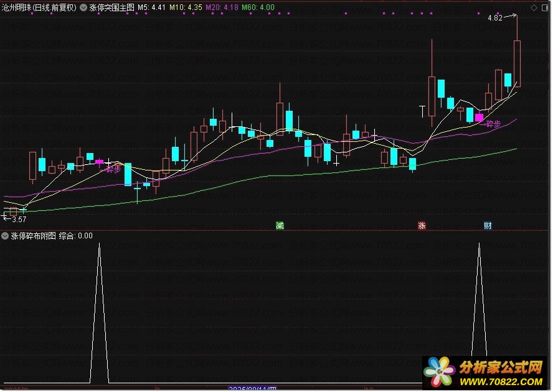Screen dimensions: 553x392
Task: Click the blue 财 event marker
Action: (488, 225)
